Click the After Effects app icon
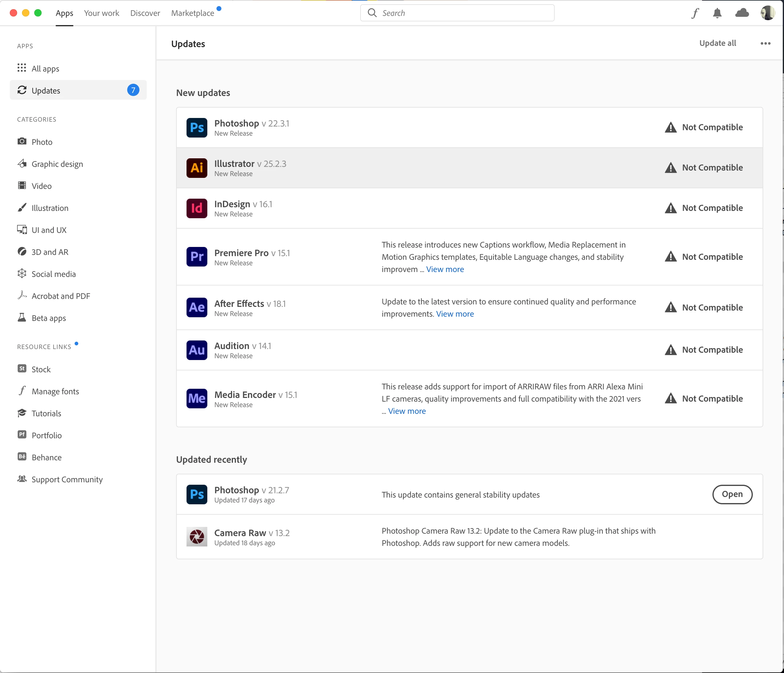The height and width of the screenshot is (673, 784). coord(197,307)
